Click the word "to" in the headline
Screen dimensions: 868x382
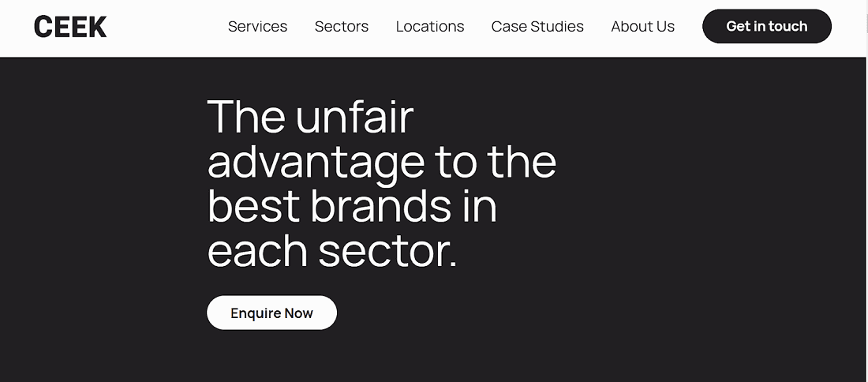coord(456,163)
